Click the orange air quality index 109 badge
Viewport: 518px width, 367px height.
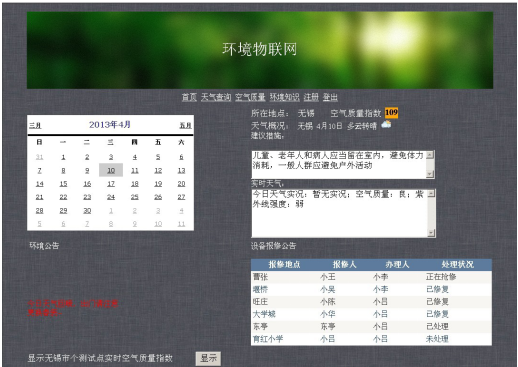[391, 113]
